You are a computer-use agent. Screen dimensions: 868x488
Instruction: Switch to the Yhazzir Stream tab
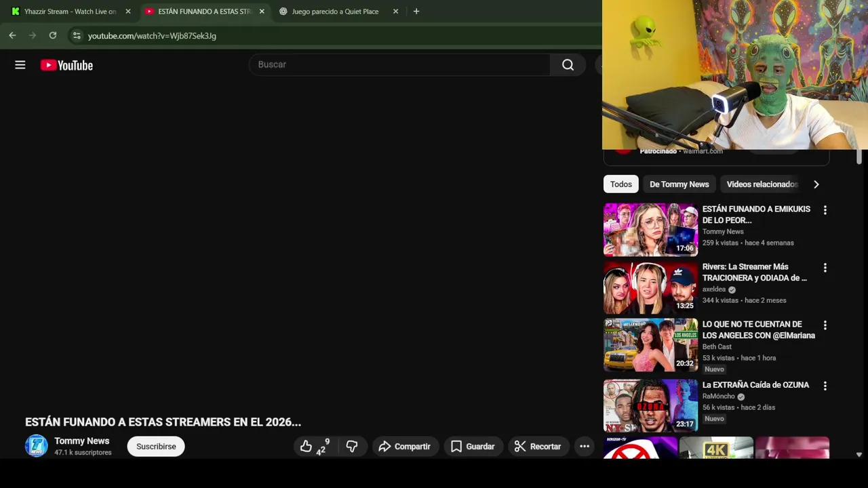[71, 12]
